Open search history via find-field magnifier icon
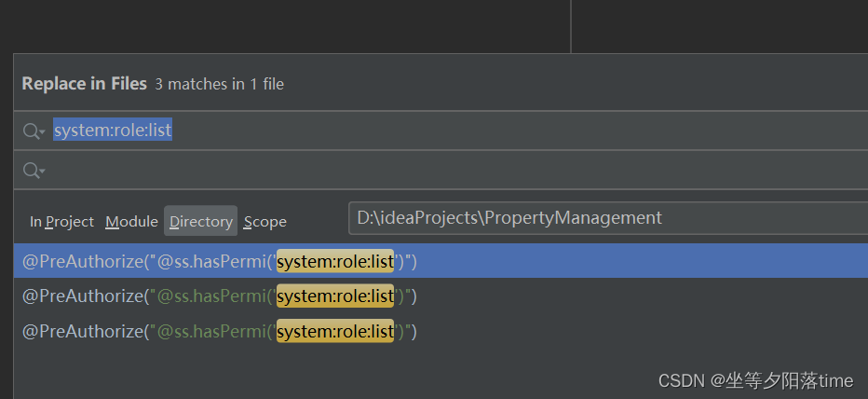This screenshot has width=868, height=399. [x=34, y=131]
